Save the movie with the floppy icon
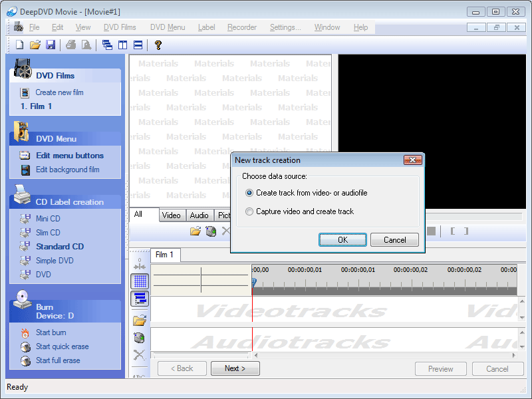 (x=51, y=45)
